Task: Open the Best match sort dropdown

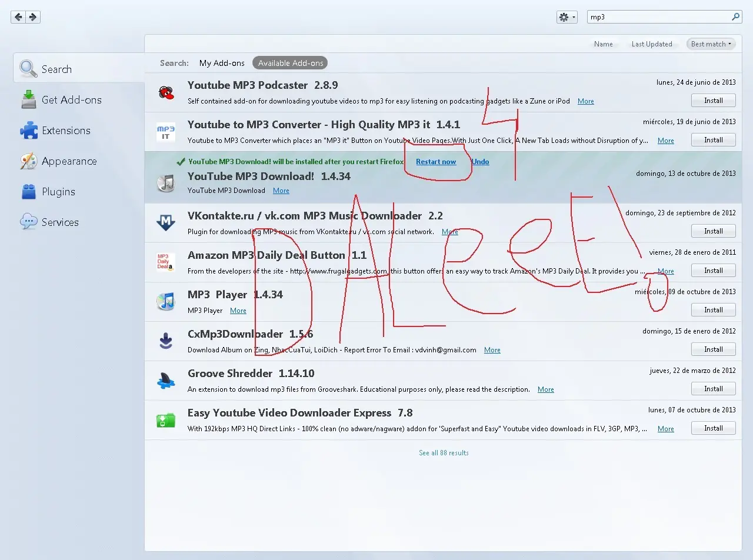Action: pyautogui.click(x=711, y=44)
